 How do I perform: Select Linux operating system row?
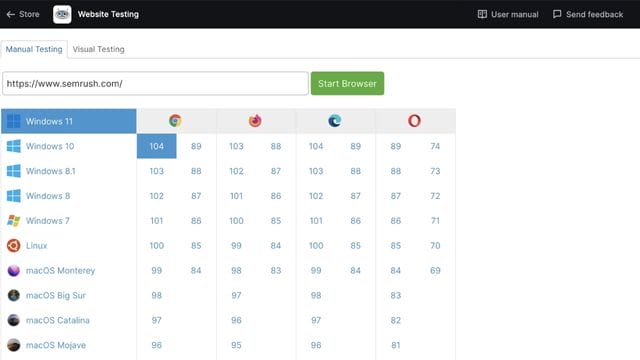coord(69,246)
